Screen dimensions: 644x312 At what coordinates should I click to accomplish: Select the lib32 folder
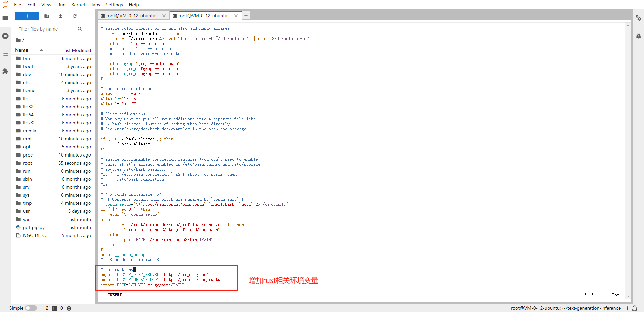(53, 107)
